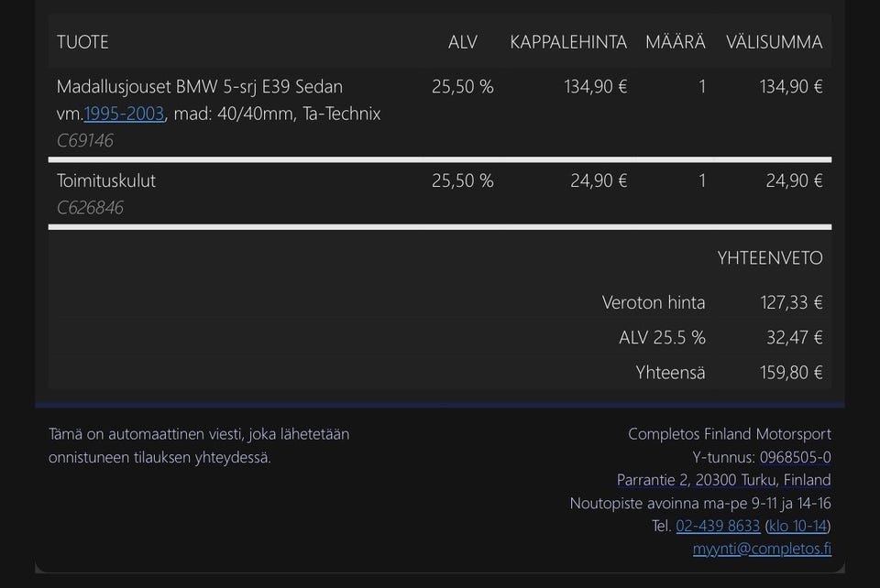The width and height of the screenshot is (880, 588).
Task: Click the VÄLISUMMA column header
Action: pos(774,42)
